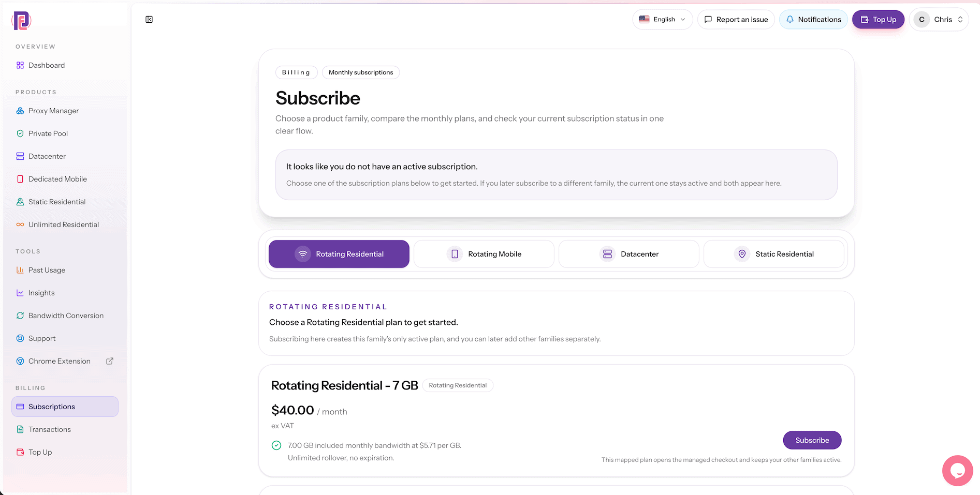Image resolution: width=980 pixels, height=495 pixels.
Task: Open Chrome Extension external link icon
Action: tap(110, 361)
